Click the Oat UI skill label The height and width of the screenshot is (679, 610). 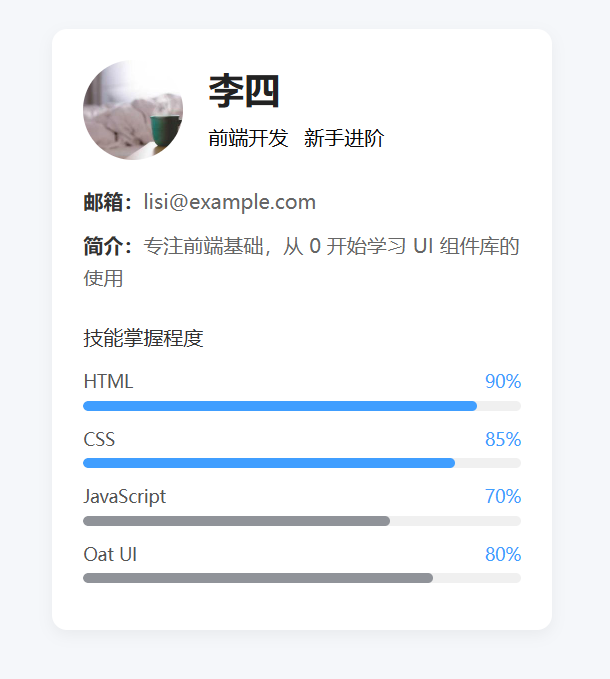click(110, 554)
